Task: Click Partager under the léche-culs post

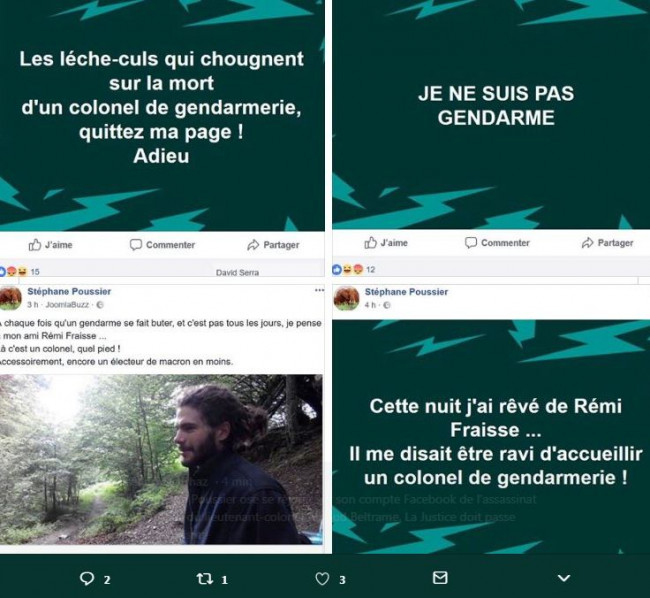Action: pos(273,245)
